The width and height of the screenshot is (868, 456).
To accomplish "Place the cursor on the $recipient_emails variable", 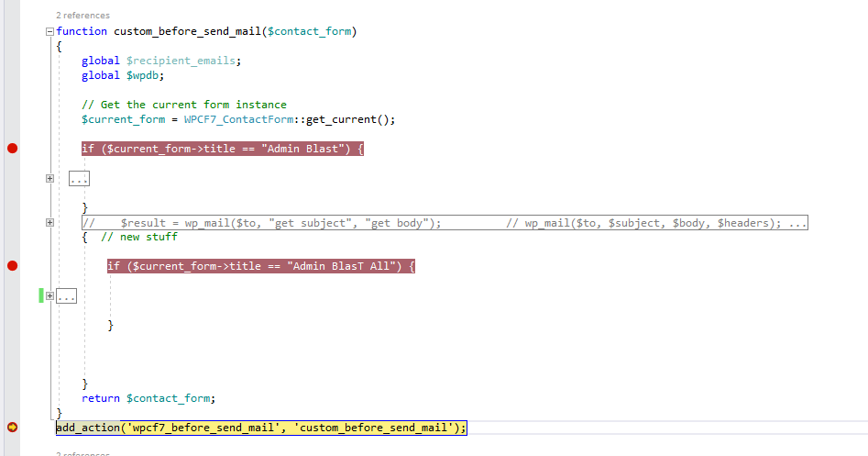I will coord(181,61).
